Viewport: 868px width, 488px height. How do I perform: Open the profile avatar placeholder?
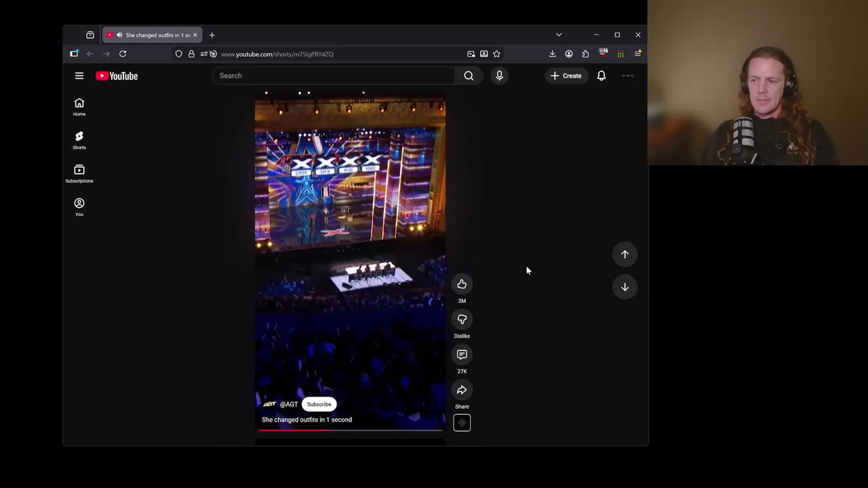[x=628, y=76]
